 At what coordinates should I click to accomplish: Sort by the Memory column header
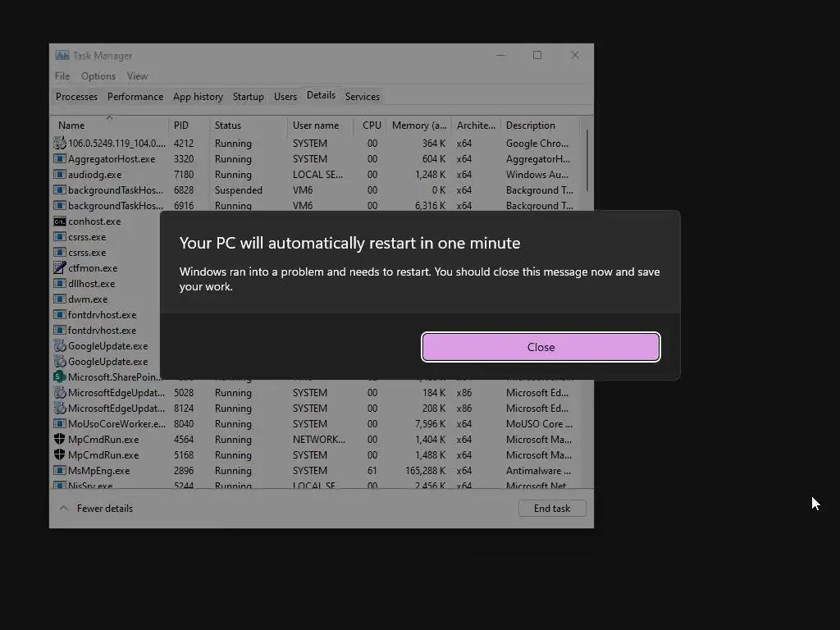pos(419,126)
